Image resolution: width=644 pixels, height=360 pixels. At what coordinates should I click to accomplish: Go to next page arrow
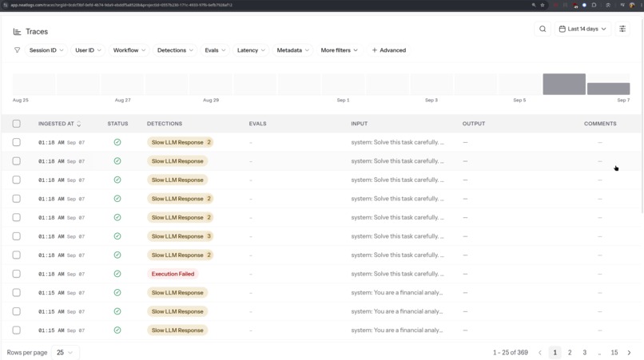(x=629, y=353)
